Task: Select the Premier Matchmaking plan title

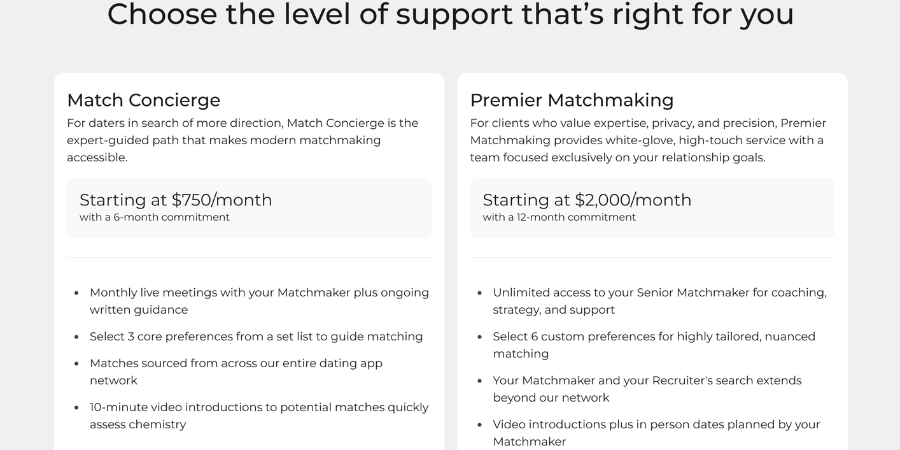Action: [571, 100]
